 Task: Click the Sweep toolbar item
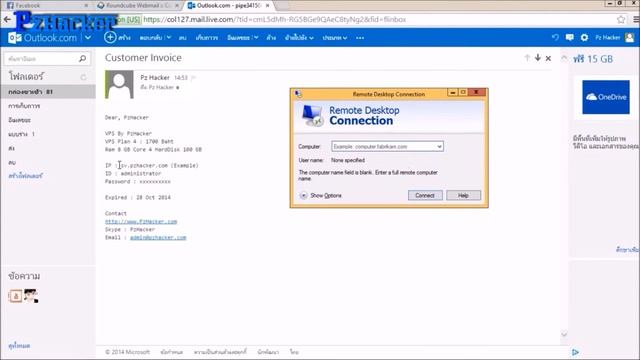pyautogui.click(x=271, y=38)
